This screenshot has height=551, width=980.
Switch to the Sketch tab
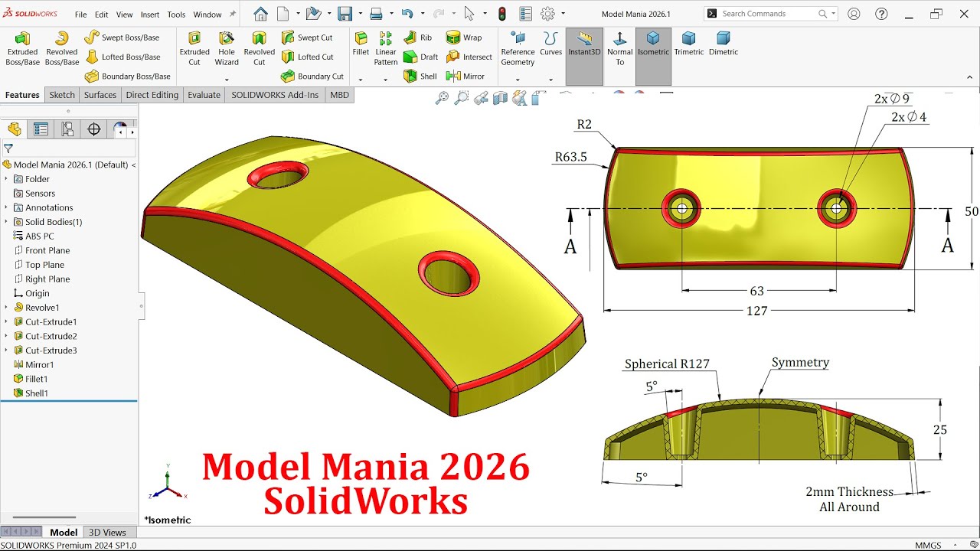click(x=62, y=95)
